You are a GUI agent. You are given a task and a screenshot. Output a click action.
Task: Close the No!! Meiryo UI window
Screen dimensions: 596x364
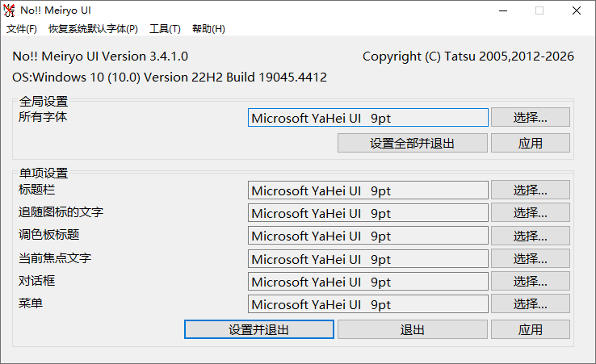point(577,10)
